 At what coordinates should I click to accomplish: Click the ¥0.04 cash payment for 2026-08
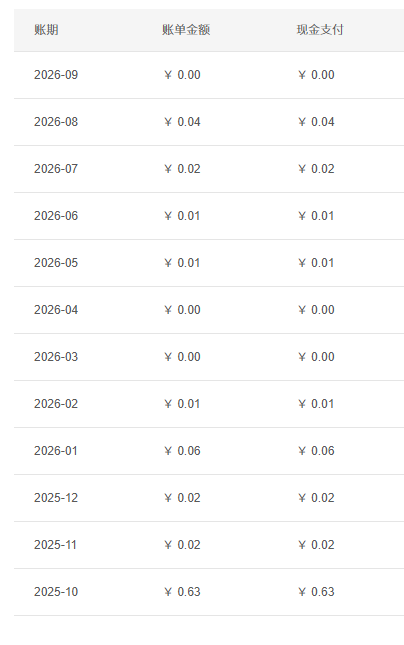point(316,122)
